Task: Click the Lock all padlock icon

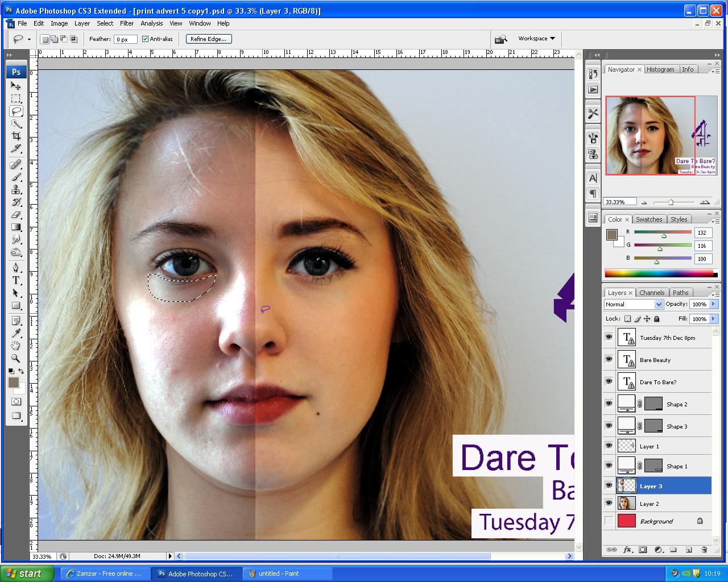Action: 657,319
